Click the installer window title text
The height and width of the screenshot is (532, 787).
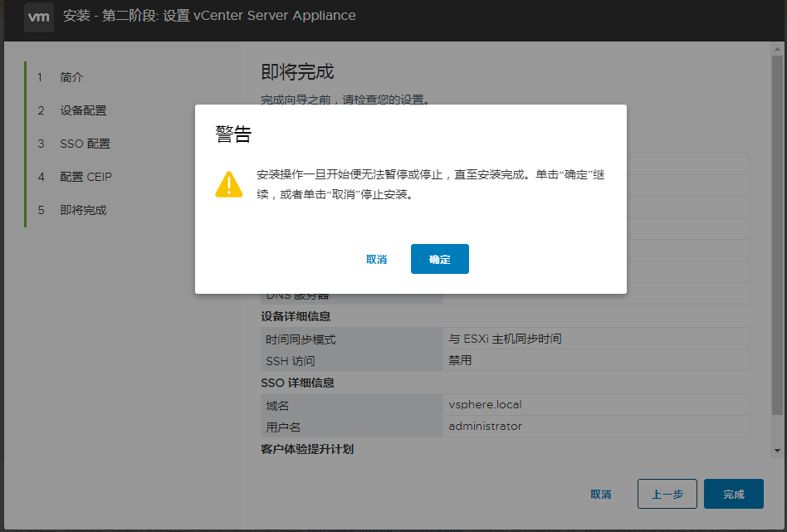point(209,16)
